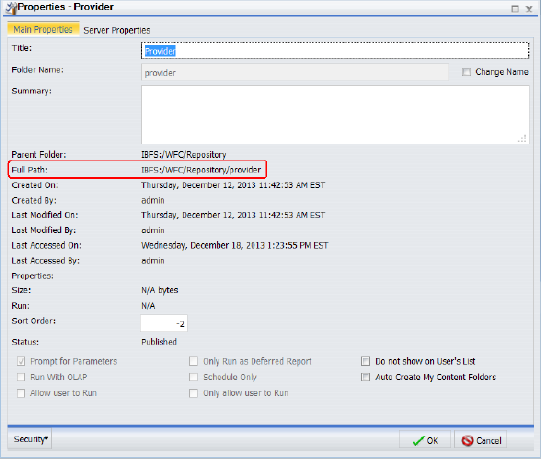Toggle Auto Create My Content Folders
The height and width of the screenshot is (459, 541).
pos(365,377)
